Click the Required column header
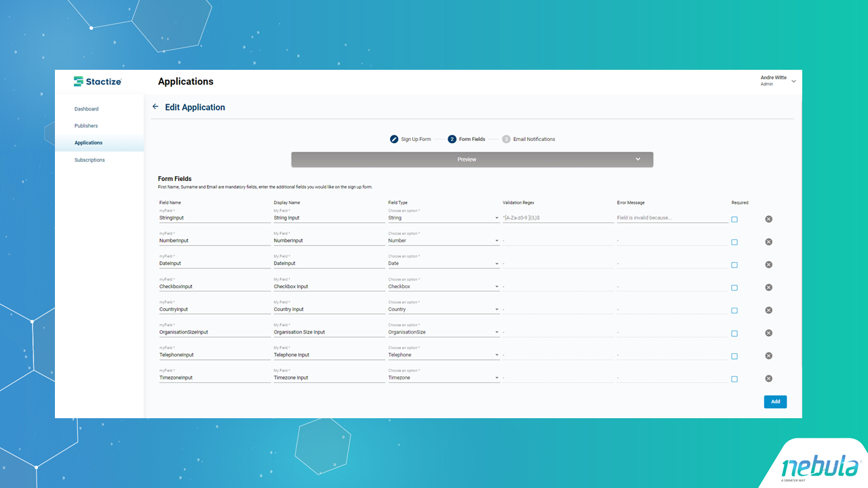Image resolution: width=868 pixels, height=488 pixels. pyautogui.click(x=740, y=203)
